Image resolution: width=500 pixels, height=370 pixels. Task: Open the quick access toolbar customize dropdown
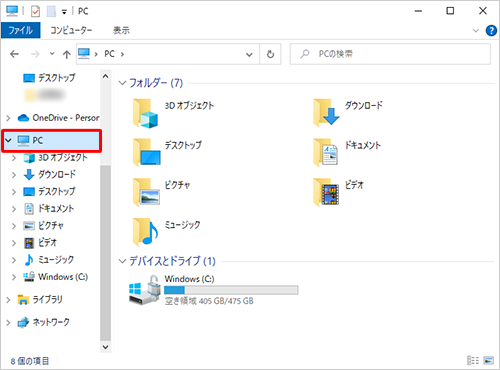tap(64, 12)
